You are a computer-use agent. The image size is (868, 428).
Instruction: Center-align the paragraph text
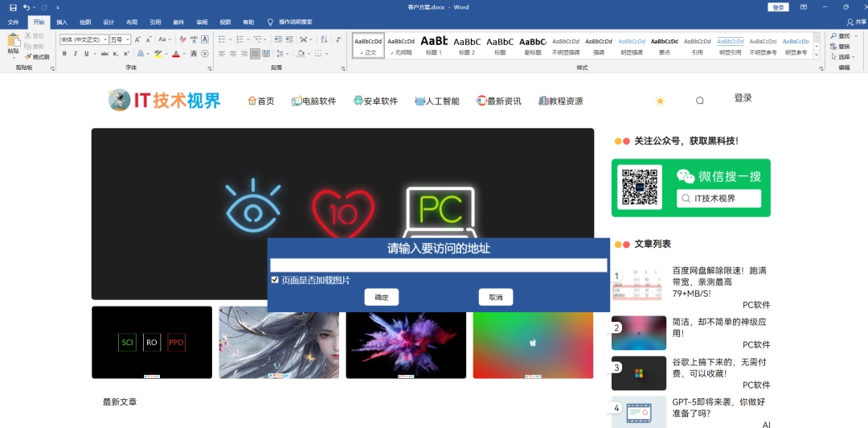(x=233, y=54)
